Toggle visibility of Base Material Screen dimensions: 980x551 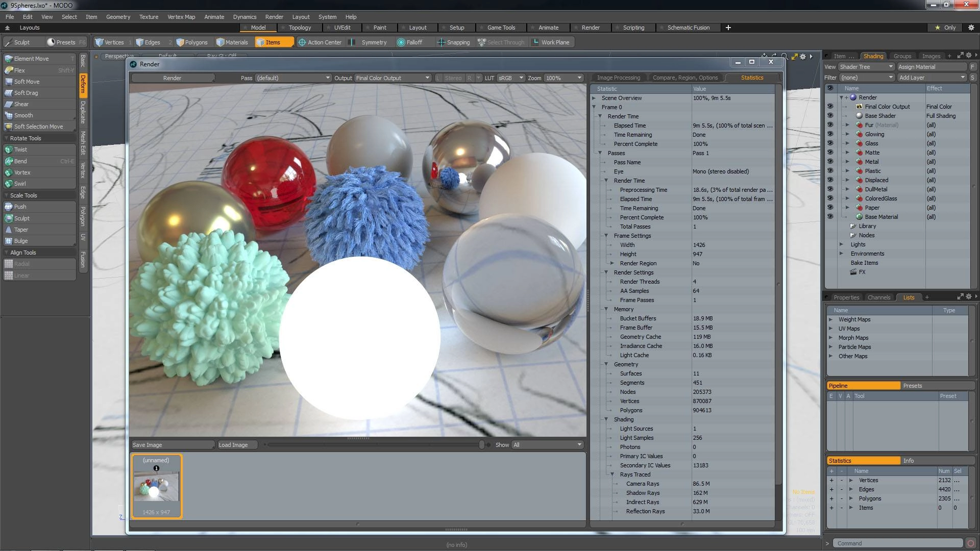(830, 217)
